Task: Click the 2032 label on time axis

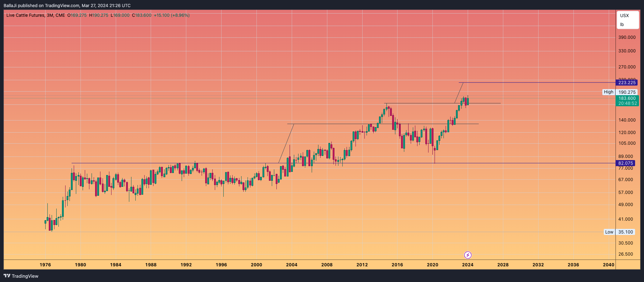Action: (x=538, y=265)
